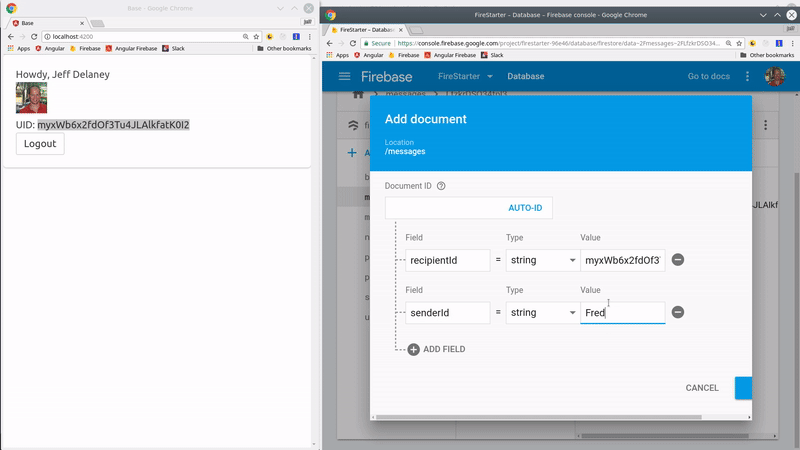Click the senderId value input field
800x450 pixels.
click(x=622, y=313)
